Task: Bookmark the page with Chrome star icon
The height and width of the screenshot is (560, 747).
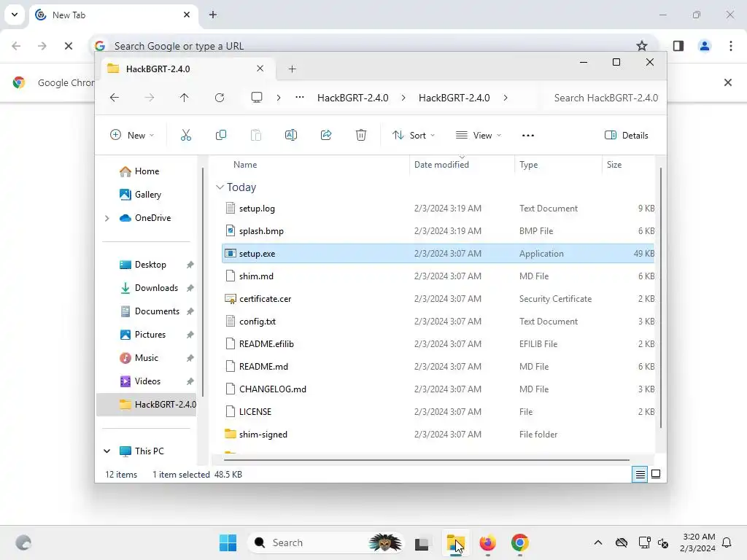Action: point(642,46)
